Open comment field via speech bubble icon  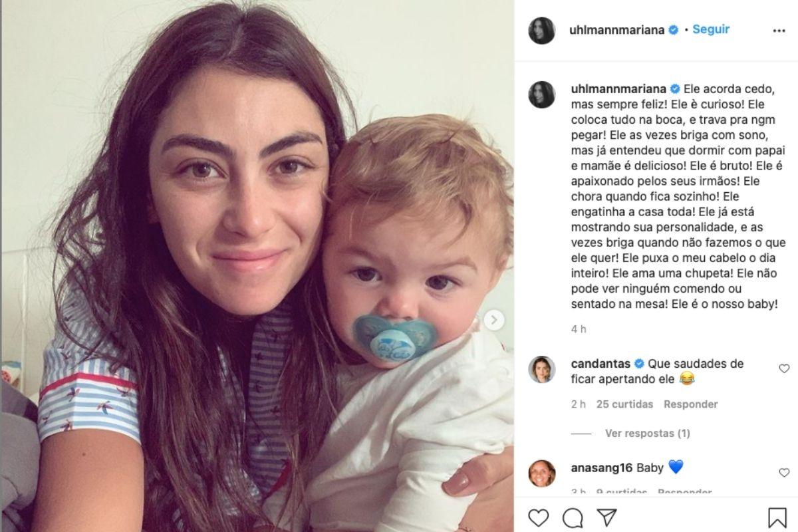573,517
